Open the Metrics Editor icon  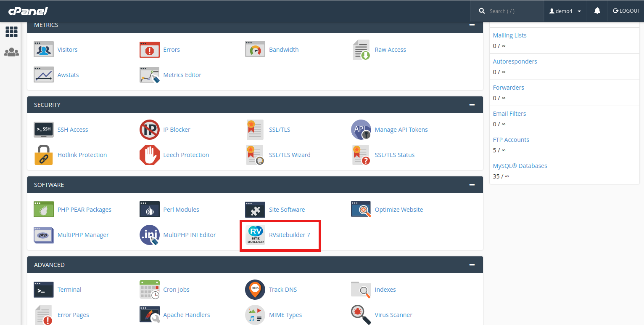150,75
